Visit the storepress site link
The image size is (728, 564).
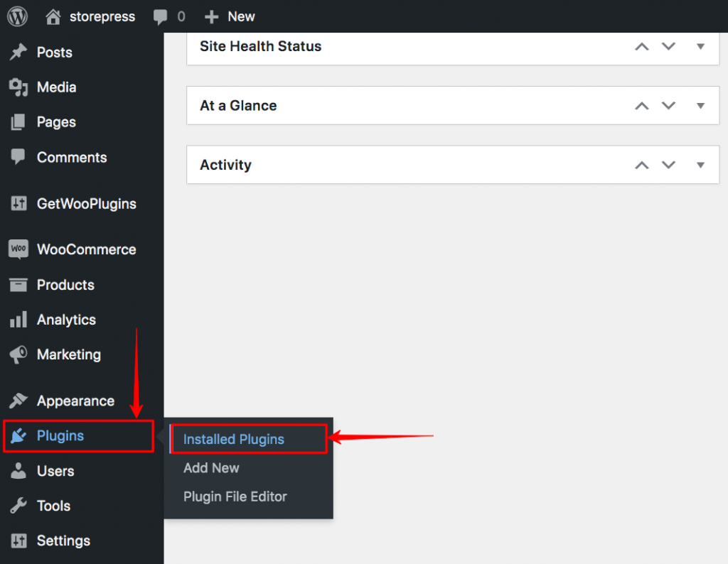pyautogui.click(x=102, y=17)
